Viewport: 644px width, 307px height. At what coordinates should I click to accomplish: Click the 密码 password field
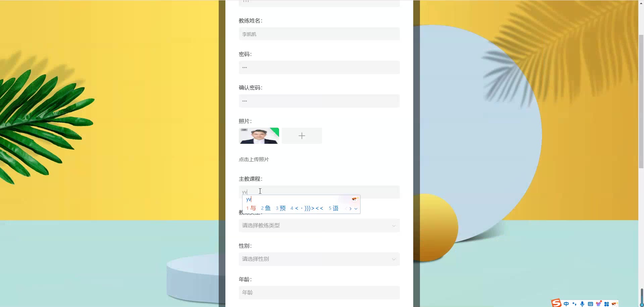click(x=319, y=67)
